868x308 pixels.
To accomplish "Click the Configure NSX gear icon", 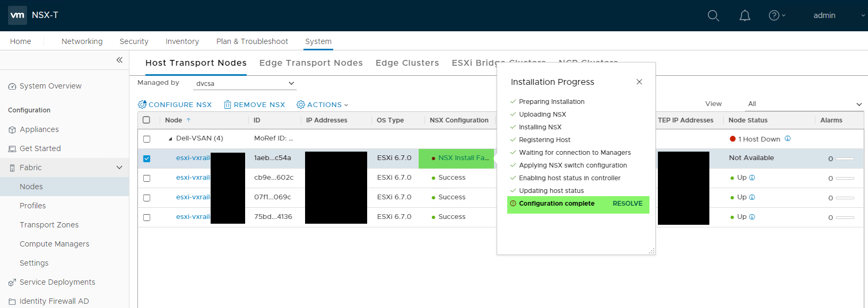I will pos(142,104).
